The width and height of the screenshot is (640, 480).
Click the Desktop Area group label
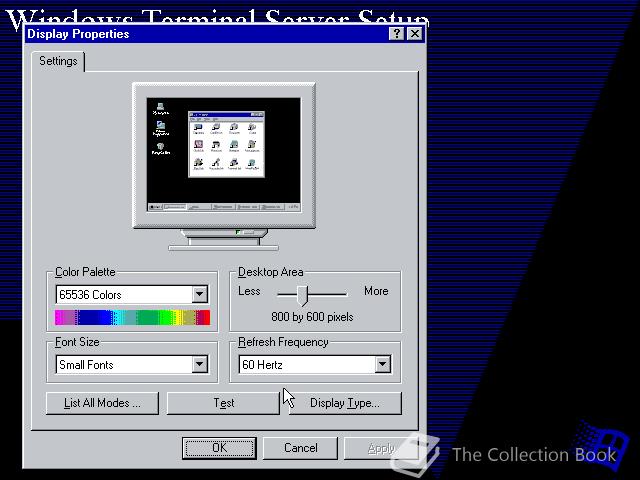click(271, 272)
